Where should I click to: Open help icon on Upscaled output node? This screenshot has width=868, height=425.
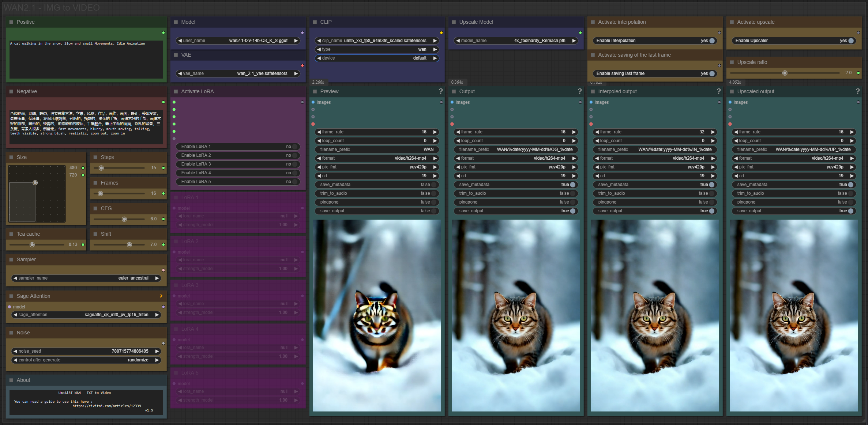[857, 91]
